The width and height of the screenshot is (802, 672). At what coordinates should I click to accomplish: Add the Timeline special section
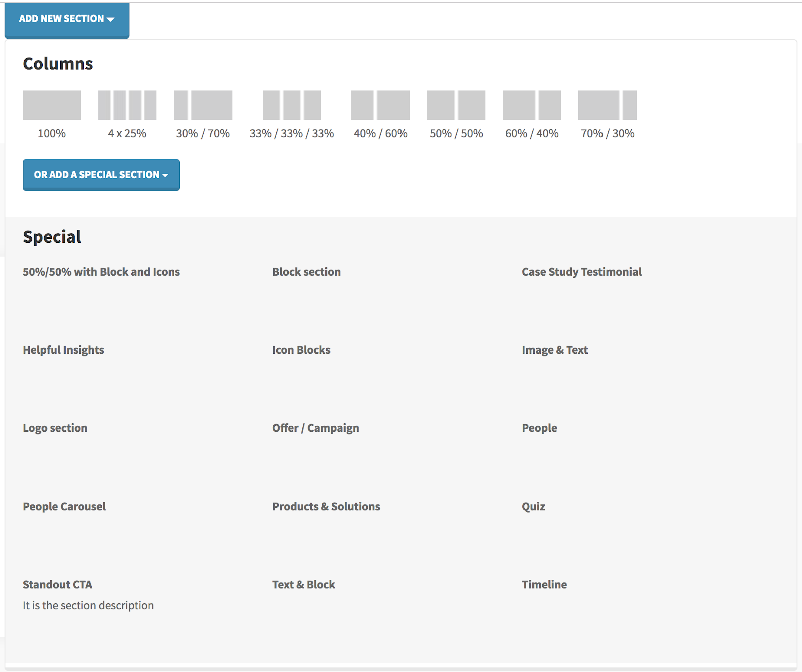click(544, 584)
